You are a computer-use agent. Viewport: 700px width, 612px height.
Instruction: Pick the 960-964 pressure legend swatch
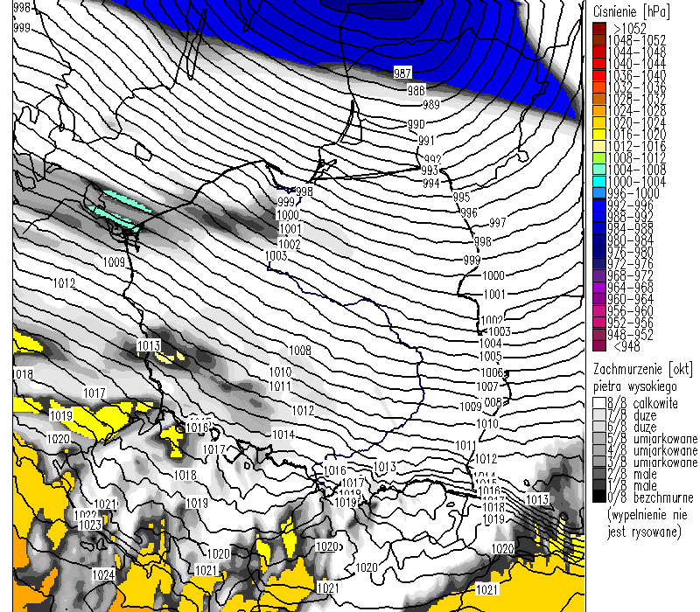[x=599, y=298]
